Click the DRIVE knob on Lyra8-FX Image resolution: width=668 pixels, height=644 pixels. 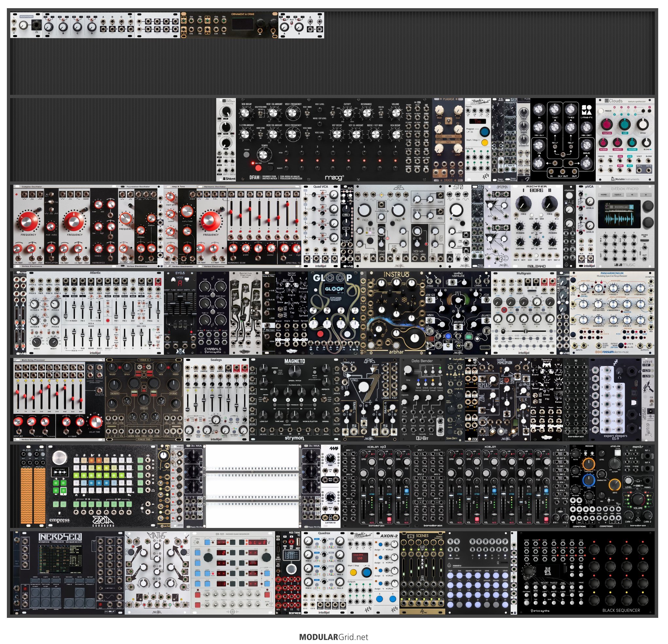pos(586,146)
